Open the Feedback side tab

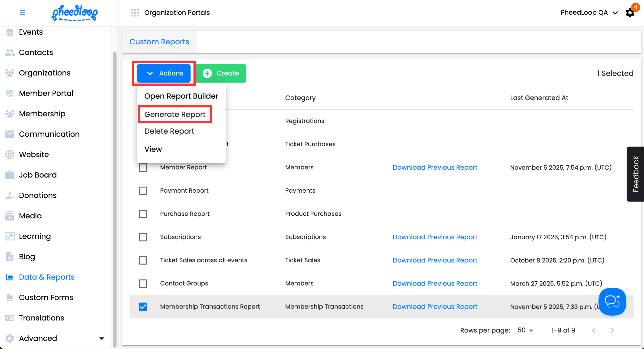tap(635, 174)
